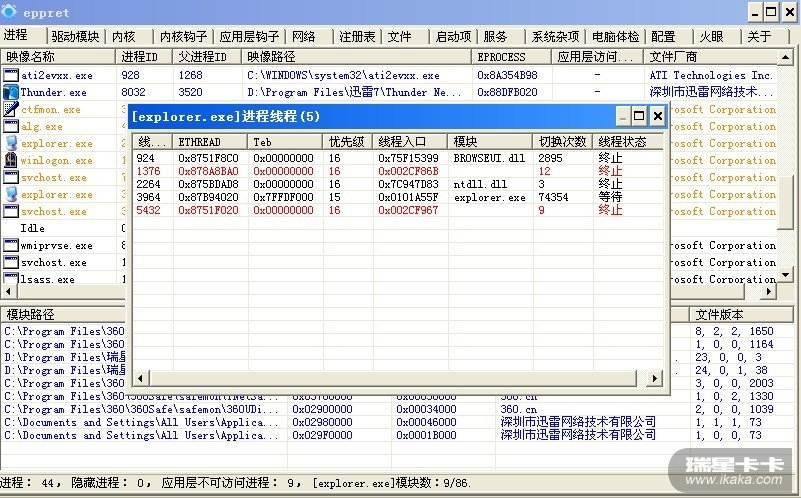Switch to the 内核 tab
Viewport: 801px width, 498px height.
pyautogui.click(x=123, y=37)
